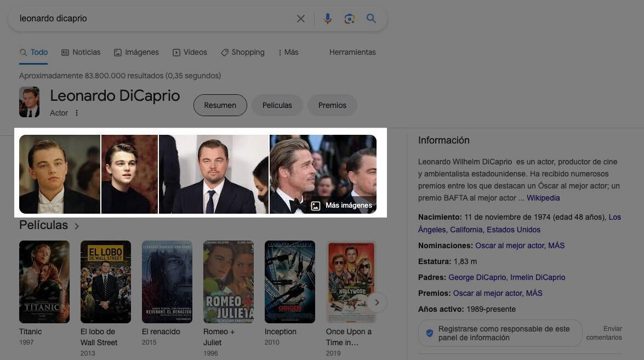Click the blue verified shield icon
This screenshot has height=360, width=644.
point(430,333)
